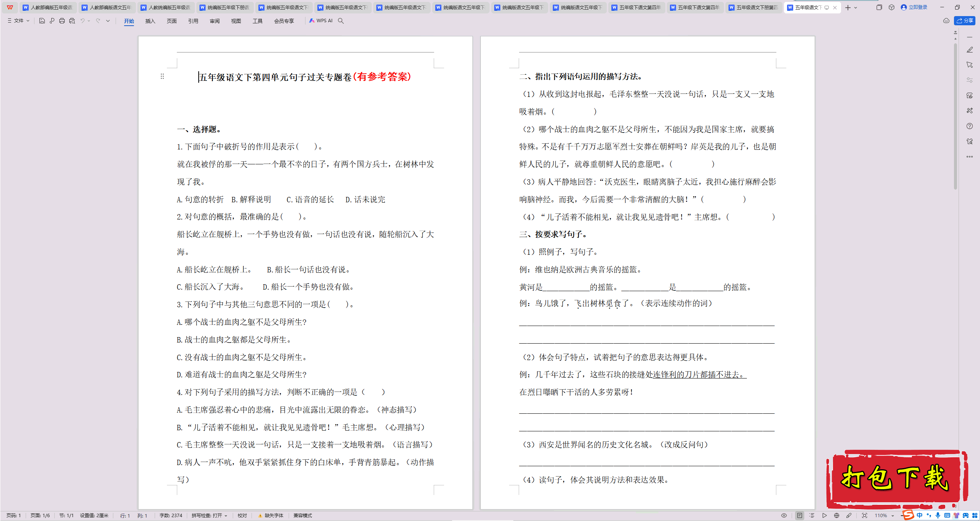The height and width of the screenshot is (521, 980).
Task: Click the Sogou input 中 language indicator
Action: 920,515
